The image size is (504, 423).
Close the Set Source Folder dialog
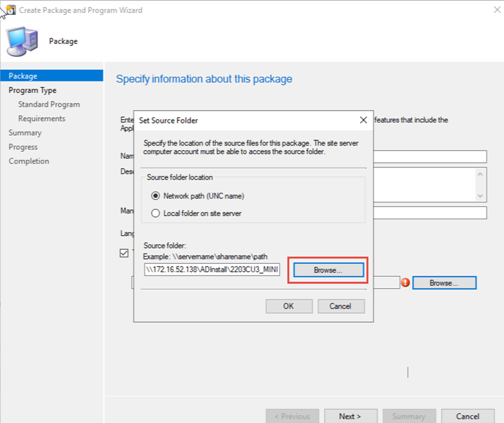point(363,120)
